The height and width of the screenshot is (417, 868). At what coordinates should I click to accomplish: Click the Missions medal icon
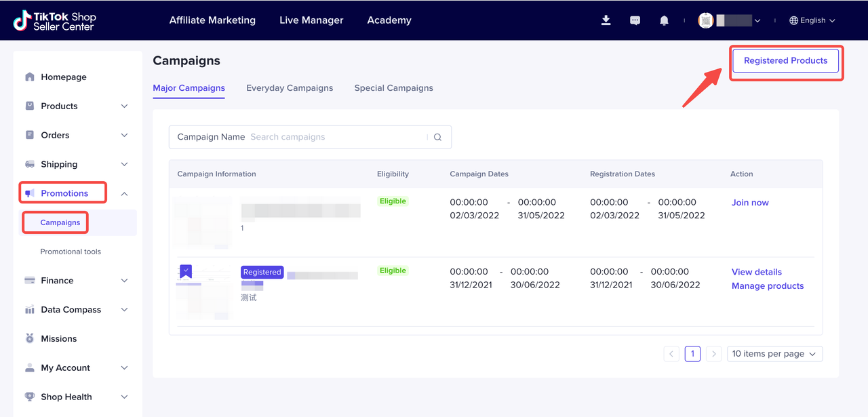click(30, 338)
